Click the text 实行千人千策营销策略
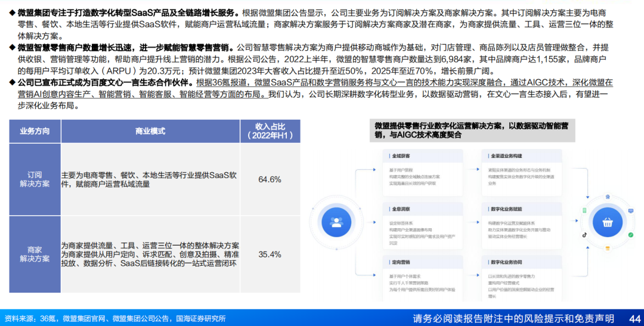The height and width of the screenshot is (326, 644). [x=408, y=283]
